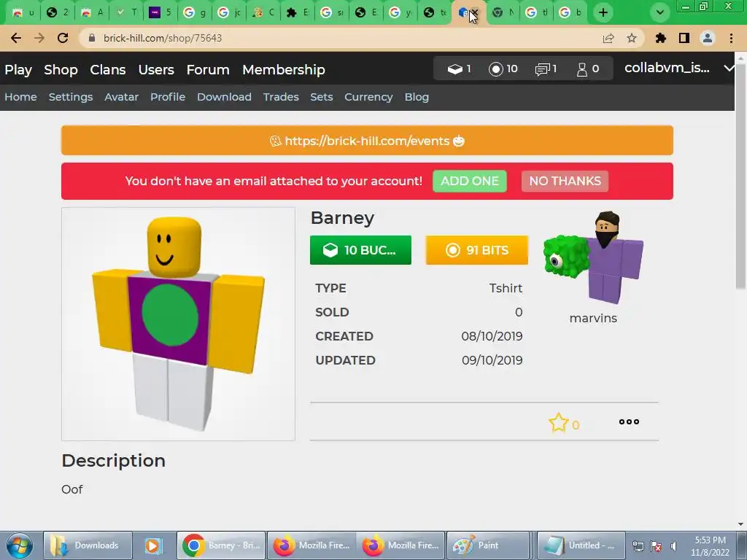This screenshot has height=560, width=747.
Task: Expand the tab search chevron
Action: pos(659,13)
